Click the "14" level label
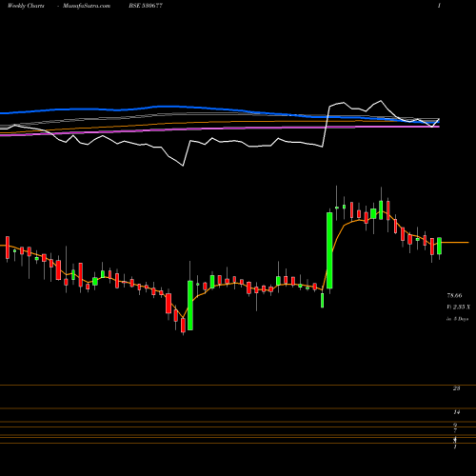Viewport: 476px width, 476px height. point(456,412)
